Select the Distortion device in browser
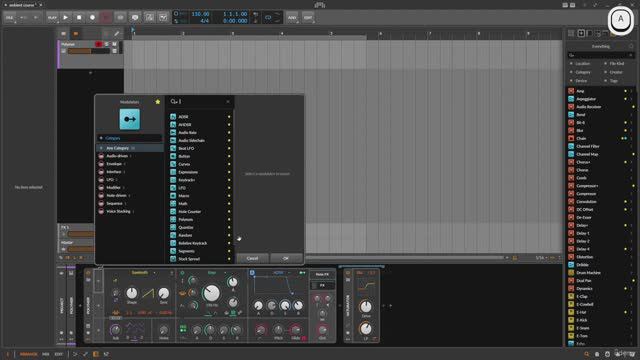Viewport: 640px width, 360px height. (x=600, y=257)
